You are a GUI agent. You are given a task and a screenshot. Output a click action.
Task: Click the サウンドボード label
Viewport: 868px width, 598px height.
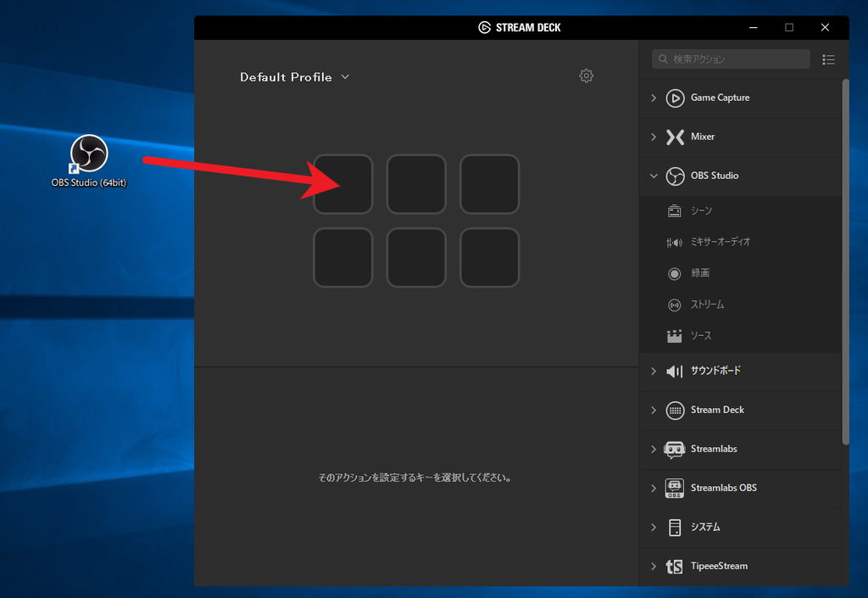[715, 371]
